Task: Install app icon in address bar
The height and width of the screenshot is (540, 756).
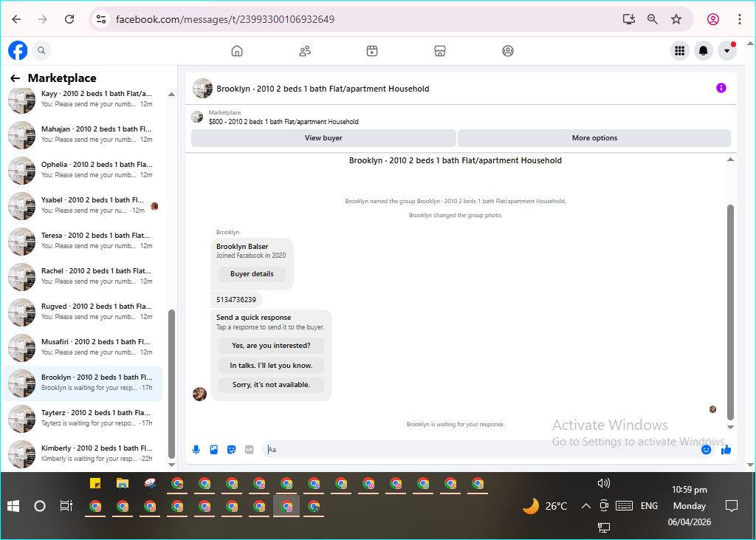Action: 629,19
